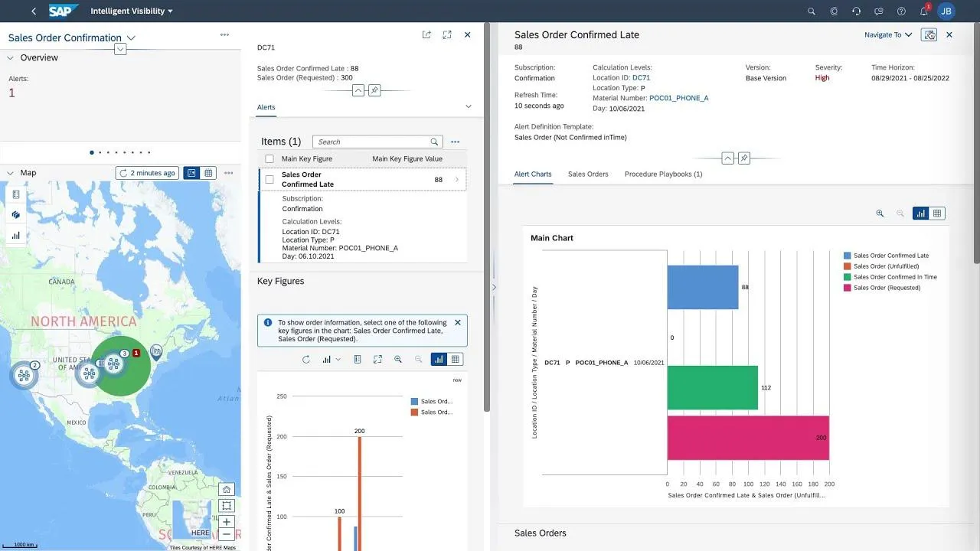
Task: Share the DC71 panel
Action: [x=426, y=34]
